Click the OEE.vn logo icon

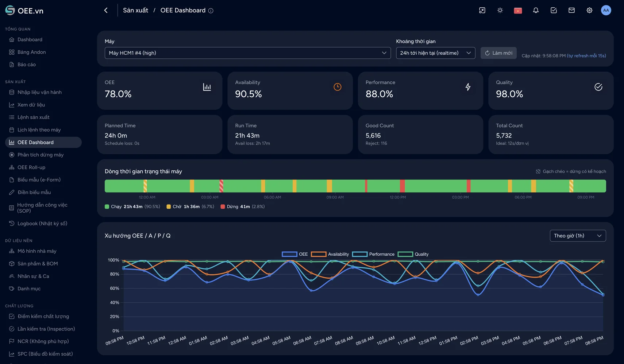click(10, 10)
